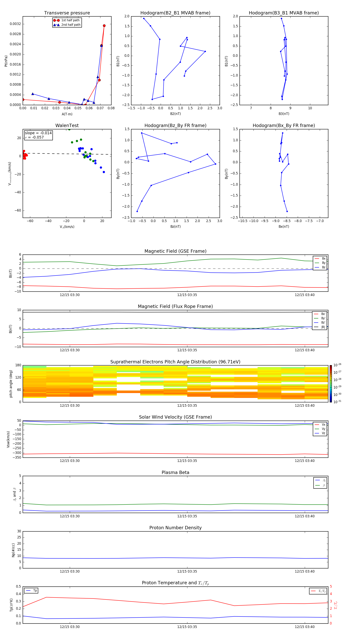Image resolution: width=351 pixels, height=644 pixels.
Task: Click the 'VA(km/s)' x-axis label in WalenTest
Action: point(67,227)
